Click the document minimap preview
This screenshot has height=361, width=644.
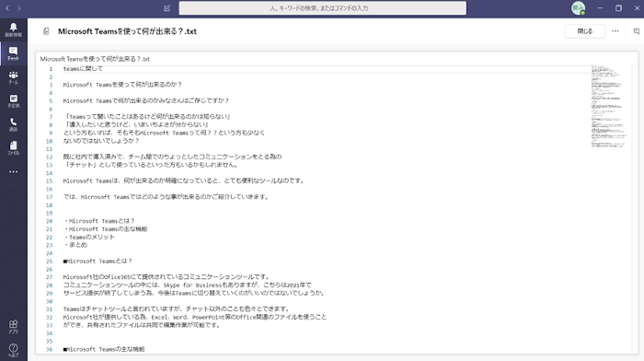click(609, 107)
